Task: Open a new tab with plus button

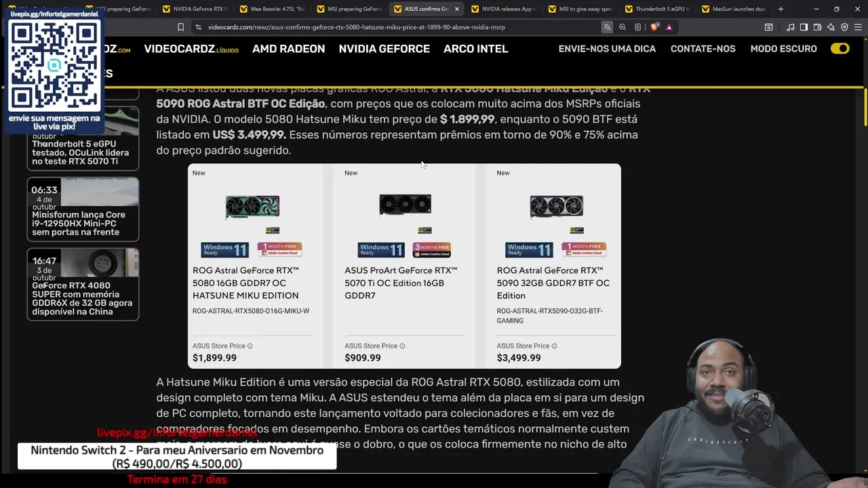Action: (x=781, y=9)
